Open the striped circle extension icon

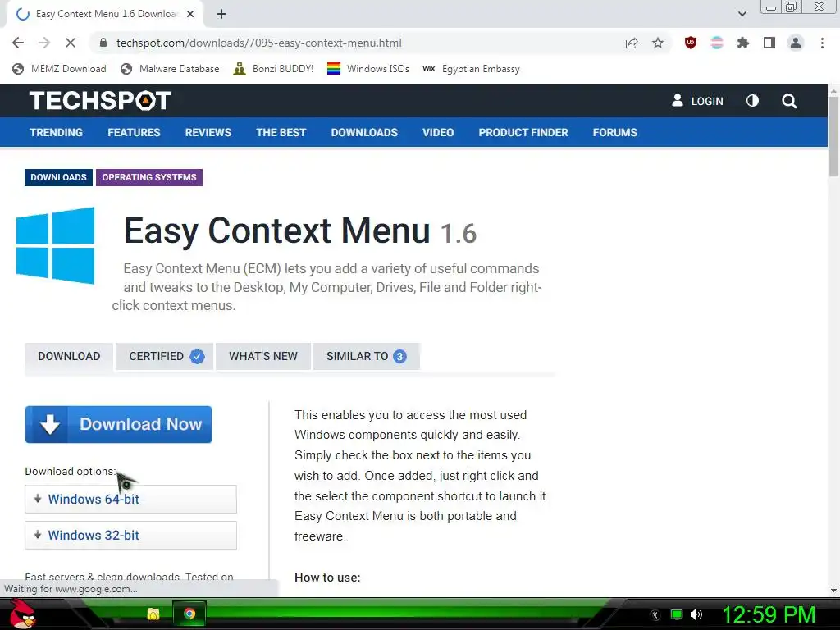(x=717, y=43)
